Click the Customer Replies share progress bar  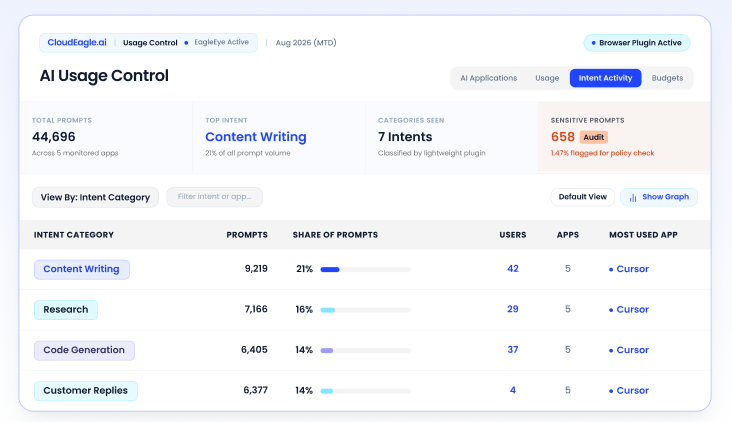[x=365, y=391]
